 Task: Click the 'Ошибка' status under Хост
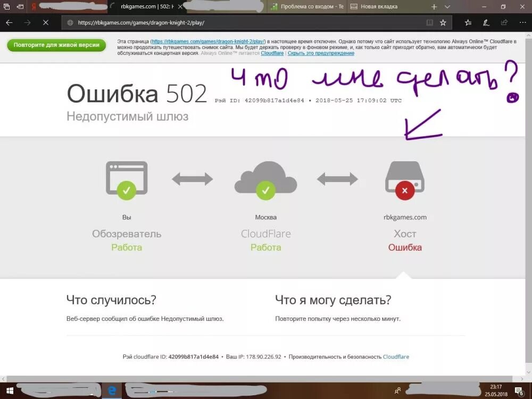[x=405, y=247]
